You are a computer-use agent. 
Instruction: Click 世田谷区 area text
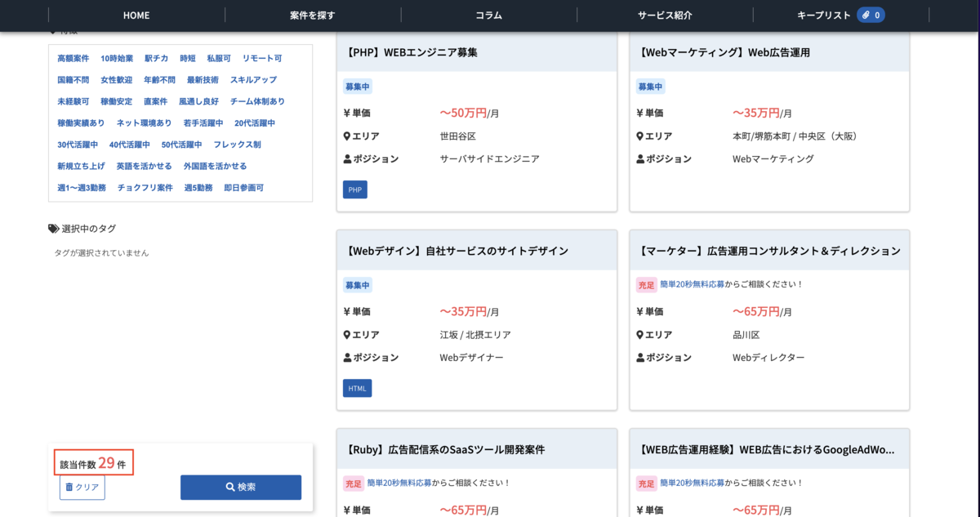pyautogui.click(x=458, y=136)
